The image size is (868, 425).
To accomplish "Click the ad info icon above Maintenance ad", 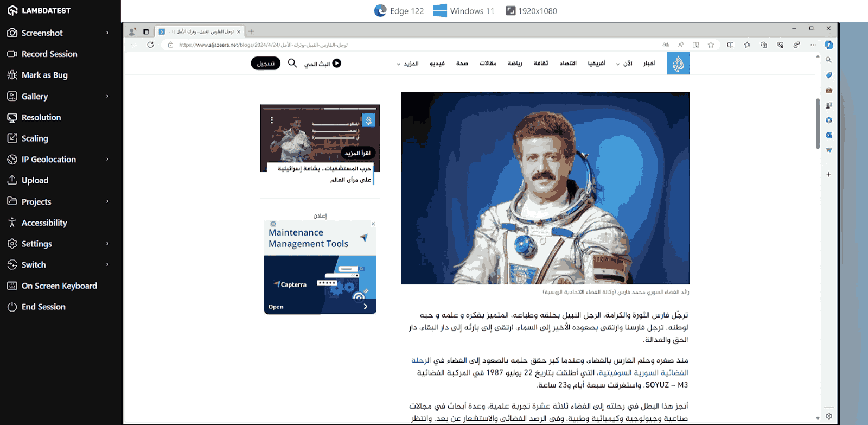I will (x=273, y=224).
